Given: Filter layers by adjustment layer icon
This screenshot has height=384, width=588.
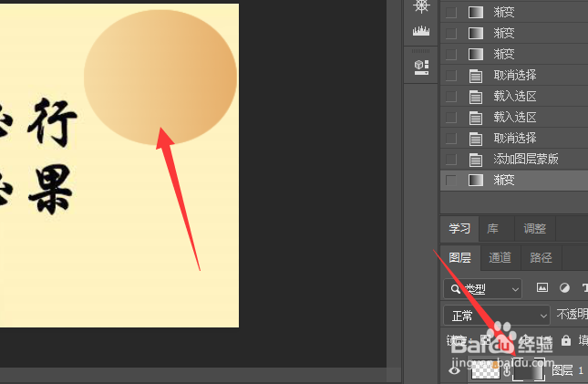Looking at the screenshot, I should [x=564, y=288].
